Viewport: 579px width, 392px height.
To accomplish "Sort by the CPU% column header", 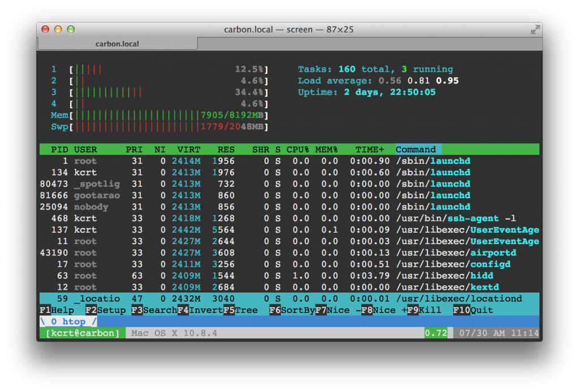I will [x=297, y=149].
